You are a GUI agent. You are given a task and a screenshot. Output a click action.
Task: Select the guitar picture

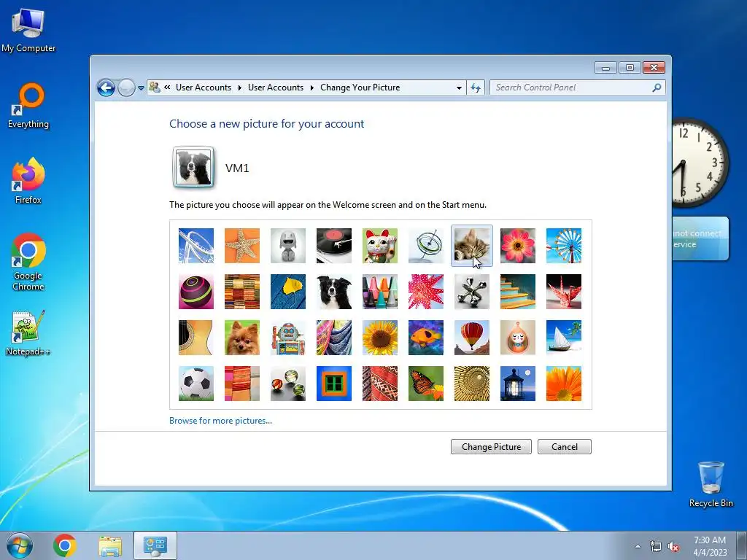click(x=196, y=338)
